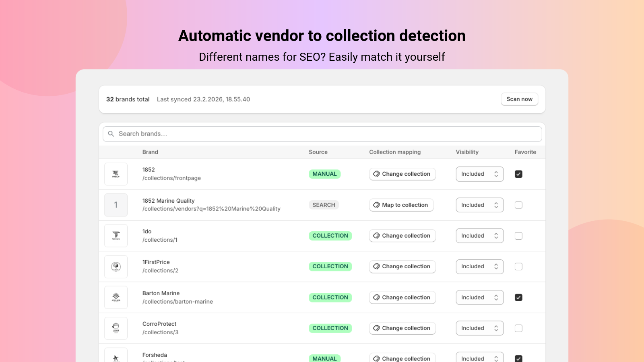Click the vendors search URL path text
Screen dimensions: 644x362
(x=211, y=209)
